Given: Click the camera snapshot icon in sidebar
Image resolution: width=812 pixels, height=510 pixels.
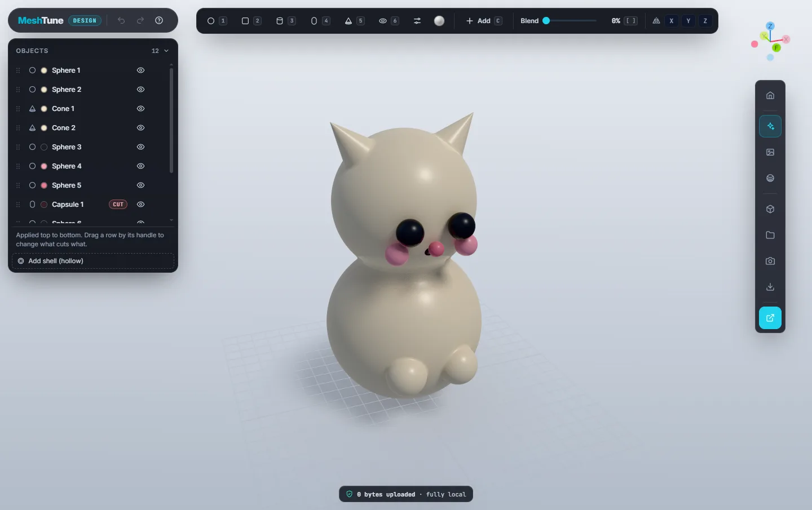Looking at the screenshot, I should 770,261.
